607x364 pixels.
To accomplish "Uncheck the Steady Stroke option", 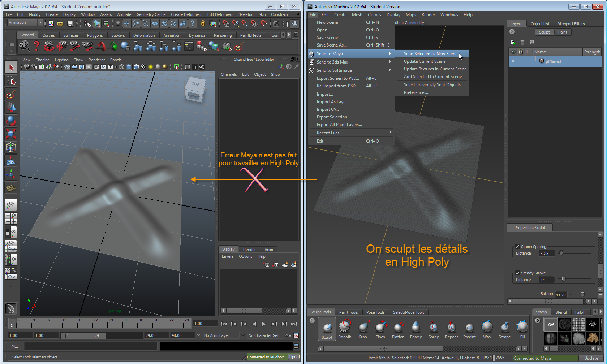I will (517, 273).
